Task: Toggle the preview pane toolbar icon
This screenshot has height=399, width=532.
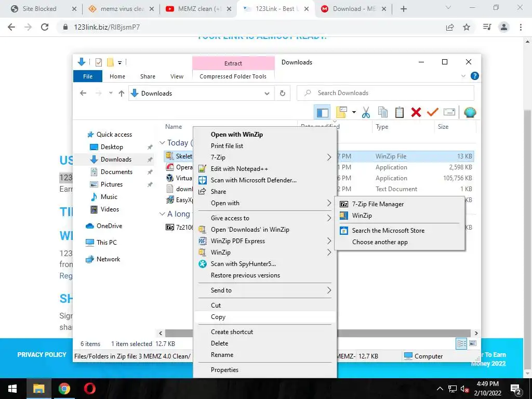Action: [x=322, y=112]
